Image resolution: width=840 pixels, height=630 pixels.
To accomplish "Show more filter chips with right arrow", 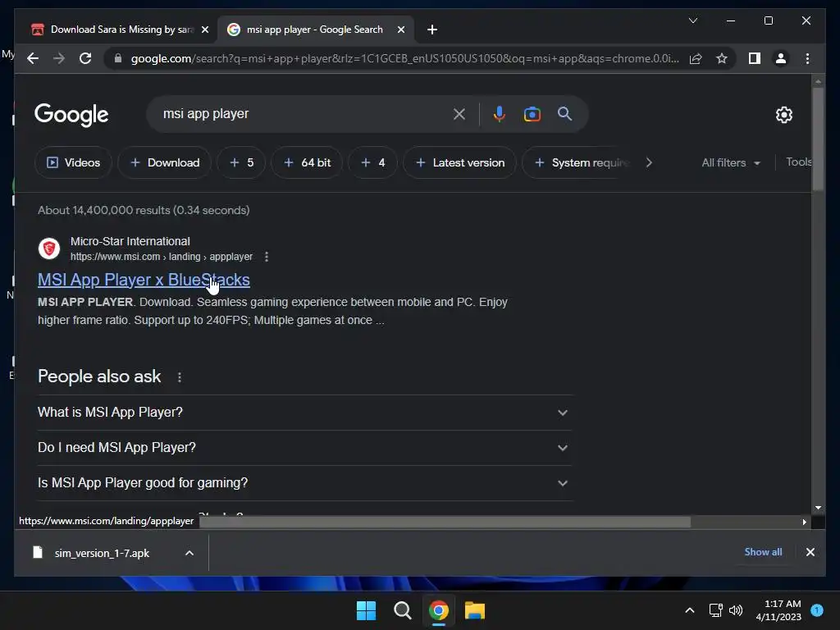I will click(649, 162).
